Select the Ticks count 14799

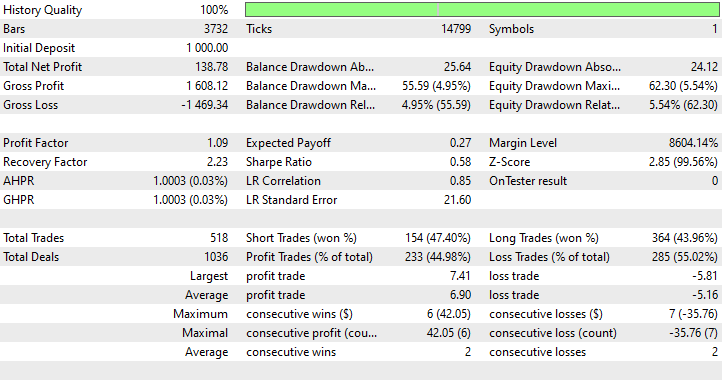tap(456, 29)
